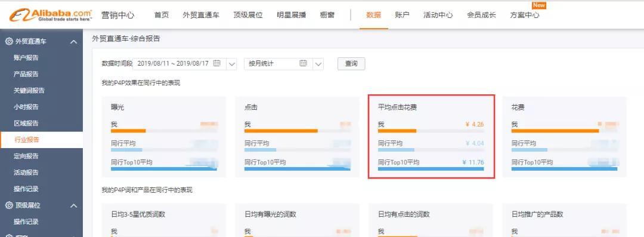Viewport: 644px width, 237px height.
Task: Collapse the 外贸直通车 sidebar section
Action: [73, 42]
